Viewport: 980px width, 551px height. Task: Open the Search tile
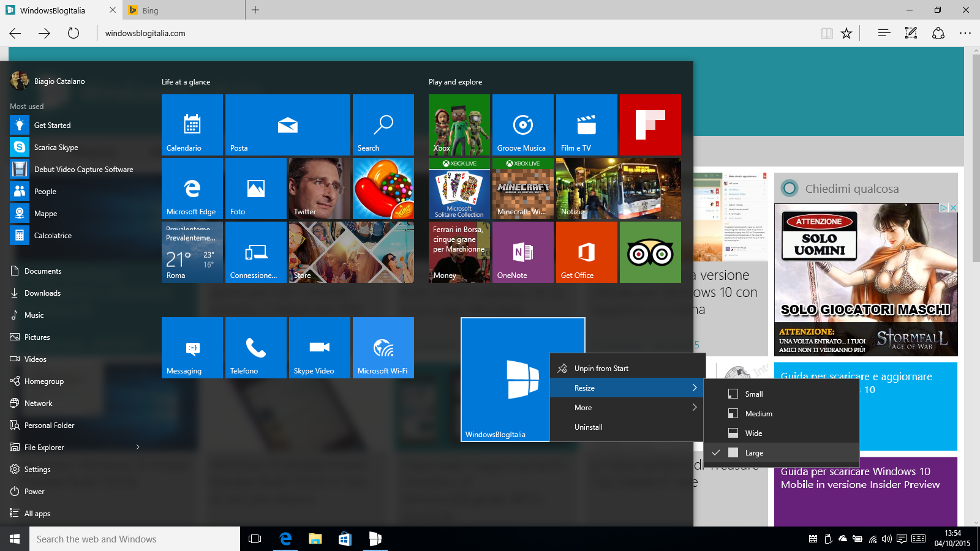click(x=383, y=125)
